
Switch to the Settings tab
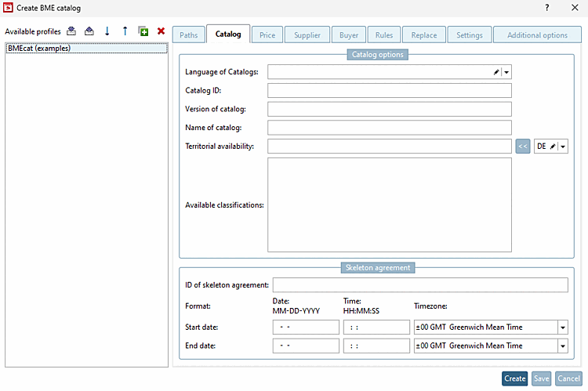pyautogui.click(x=470, y=34)
